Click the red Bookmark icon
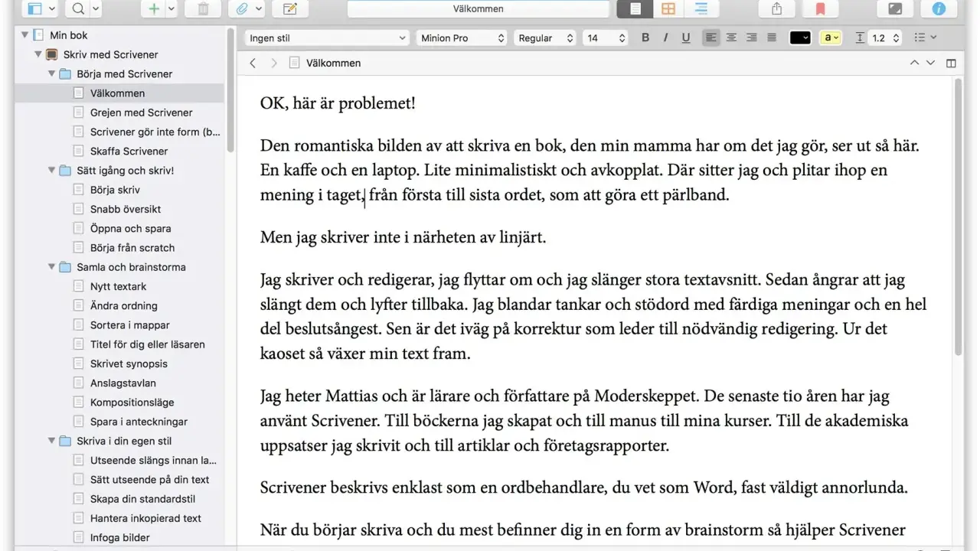The width and height of the screenshot is (980, 551). [x=820, y=8]
